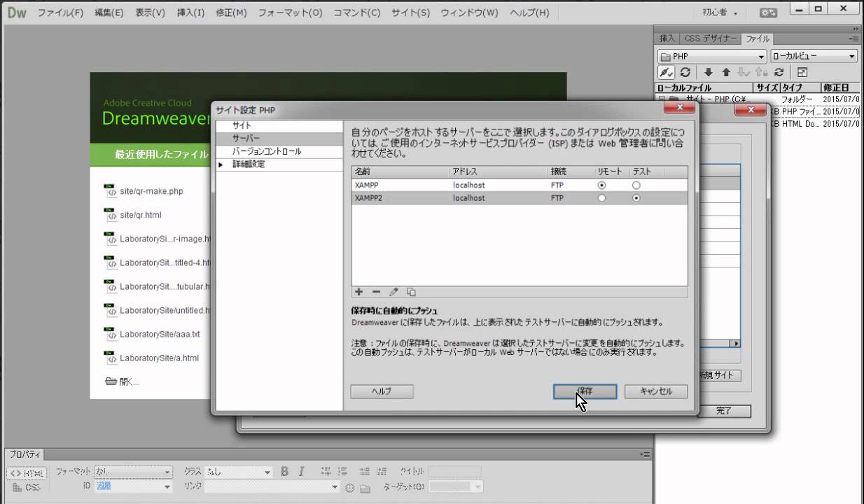This screenshot has width=864, height=504.
Task: Switch to the Insert panel tab
Action: pyautogui.click(x=667, y=38)
